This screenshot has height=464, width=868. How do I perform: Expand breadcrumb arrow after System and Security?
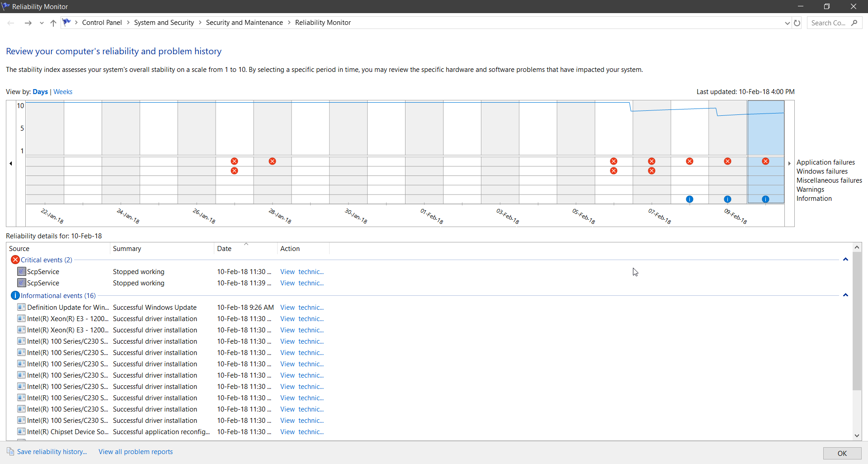point(200,23)
